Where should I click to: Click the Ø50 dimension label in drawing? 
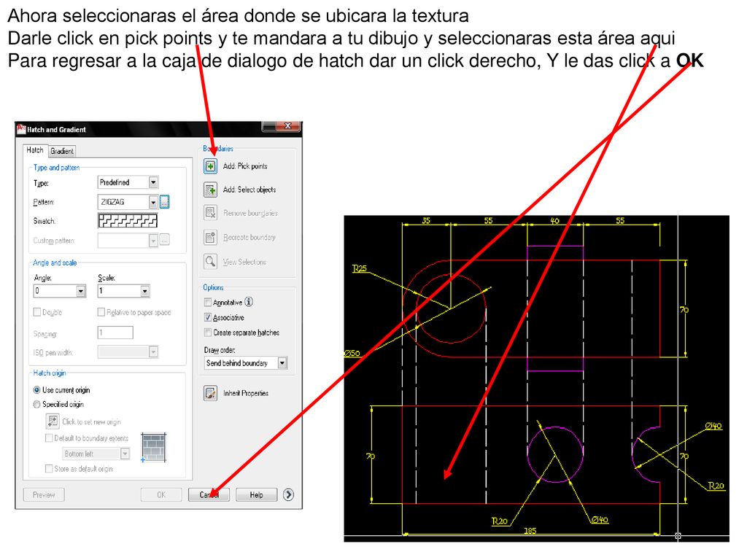pos(352,354)
